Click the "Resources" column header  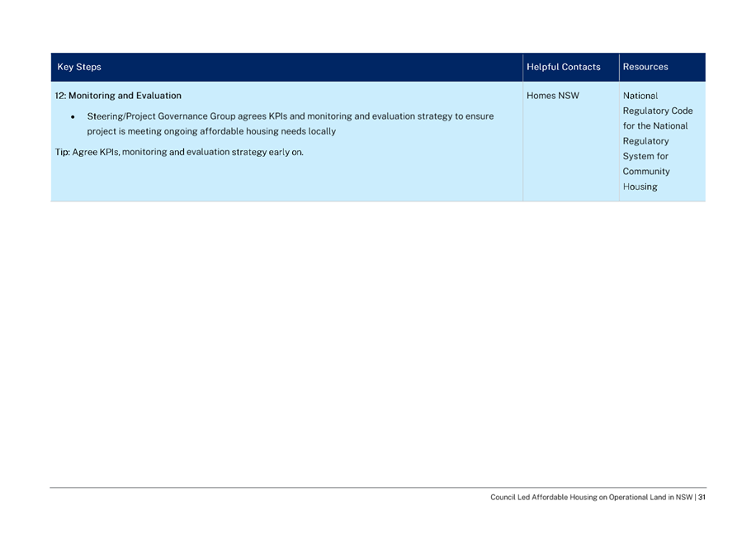coord(645,67)
